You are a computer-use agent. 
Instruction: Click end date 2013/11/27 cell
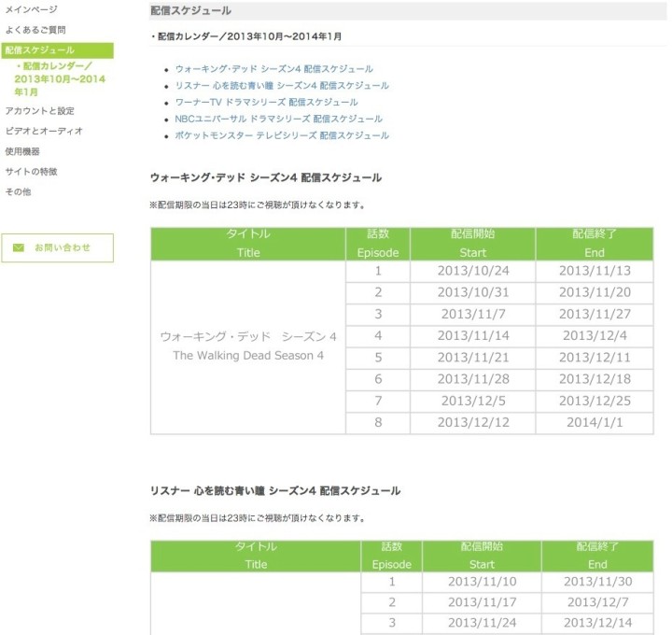click(x=595, y=315)
